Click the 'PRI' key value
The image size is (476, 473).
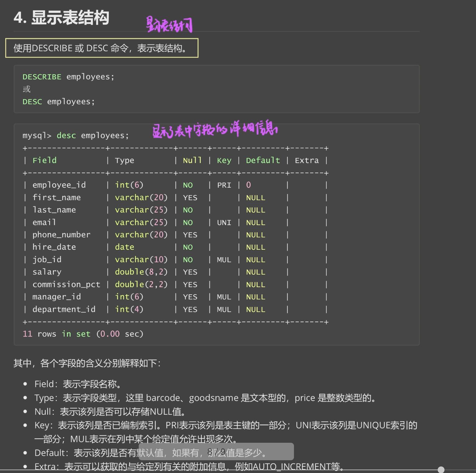pyautogui.click(x=224, y=185)
